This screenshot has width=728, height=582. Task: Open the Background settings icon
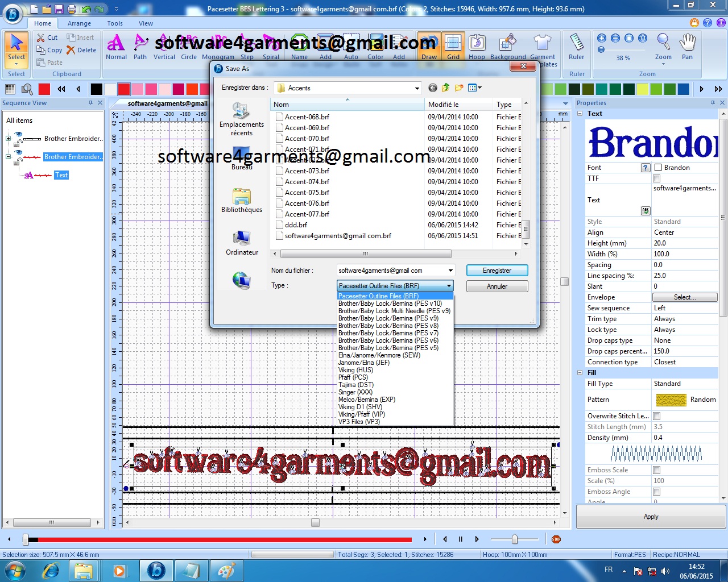tap(508, 45)
